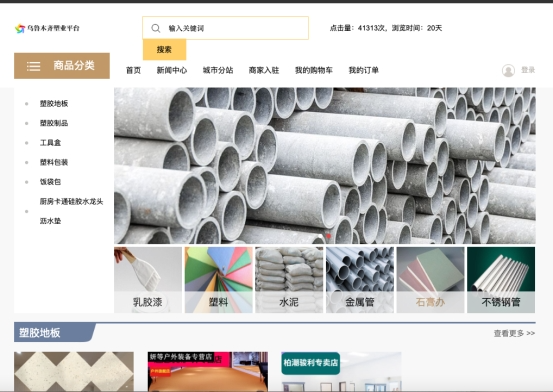Image resolution: width=553 pixels, height=392 pixels.
Task: Click the red carousel indicator dot
Action: click(x=329, y=236)
